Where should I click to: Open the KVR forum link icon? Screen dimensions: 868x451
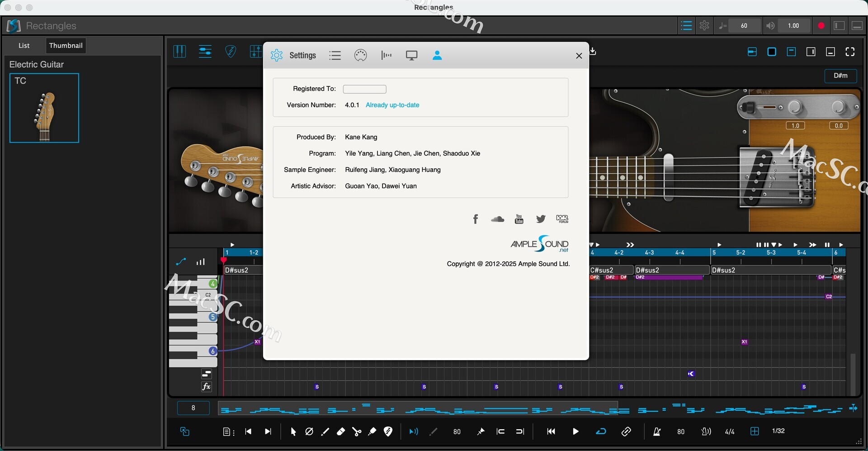(562, 219)
